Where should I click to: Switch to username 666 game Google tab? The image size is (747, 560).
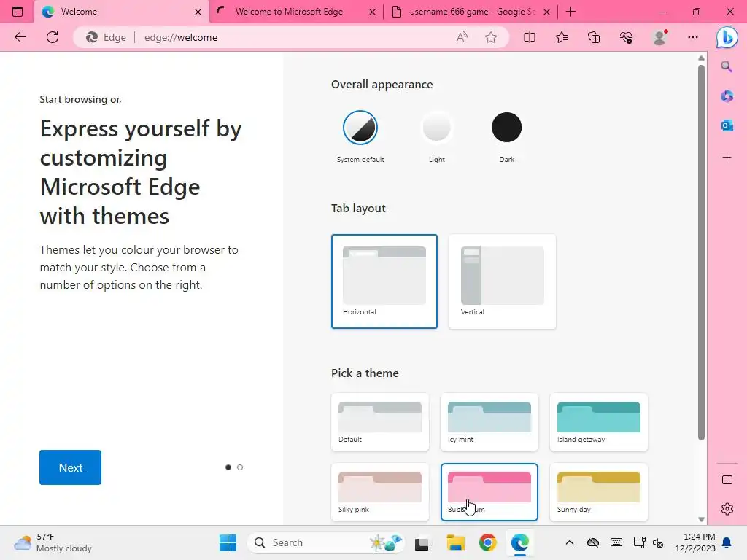[x=467, y=12]
